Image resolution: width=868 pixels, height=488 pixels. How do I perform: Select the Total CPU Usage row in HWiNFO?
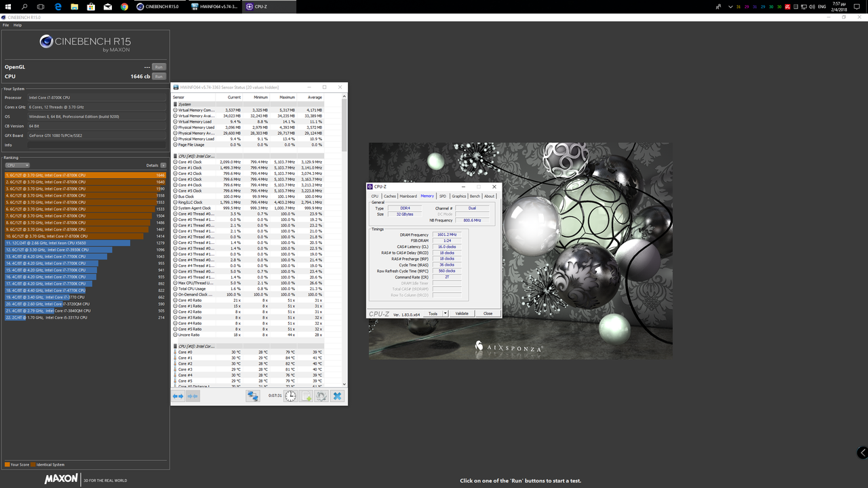click(x=248, y=289)
